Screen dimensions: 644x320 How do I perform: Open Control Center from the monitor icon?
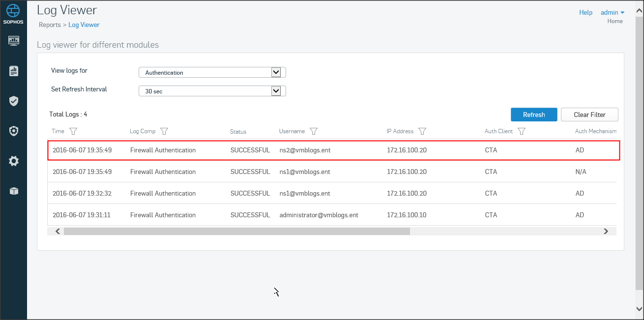point(14,40)
